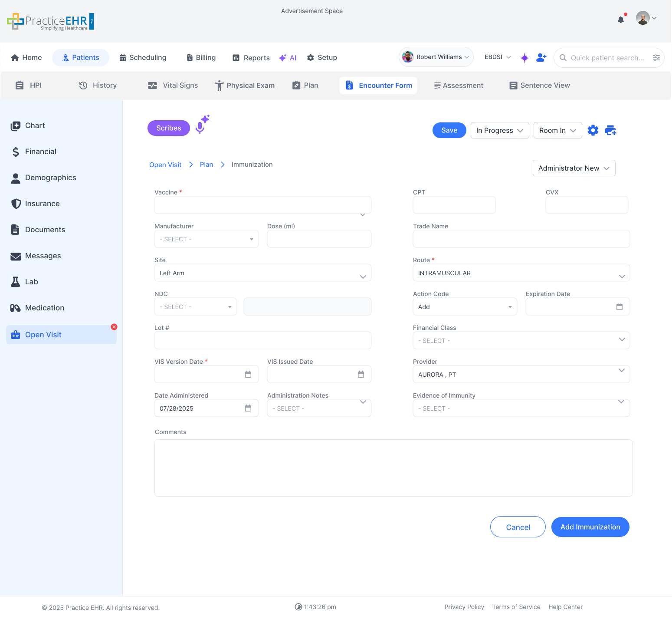
Task: Open the Scheduling menu
Action: (143, 58)
